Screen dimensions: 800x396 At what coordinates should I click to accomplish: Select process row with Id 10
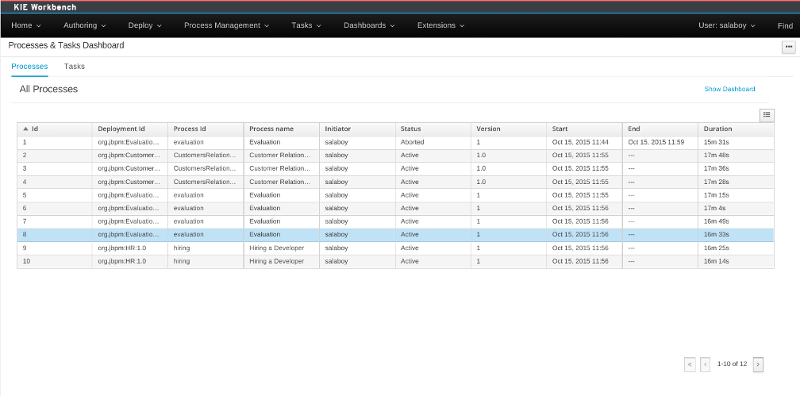click(x=395, y=261)
